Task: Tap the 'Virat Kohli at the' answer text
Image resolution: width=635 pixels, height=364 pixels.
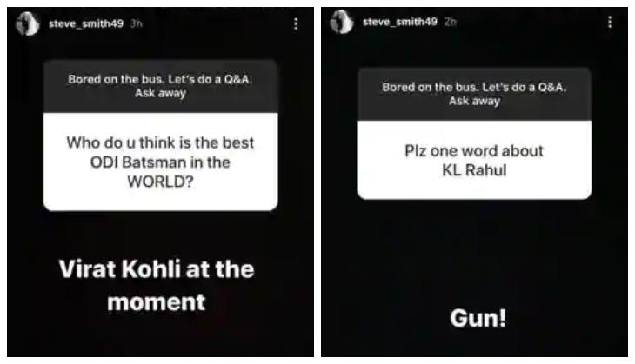Action: [157, 269]
